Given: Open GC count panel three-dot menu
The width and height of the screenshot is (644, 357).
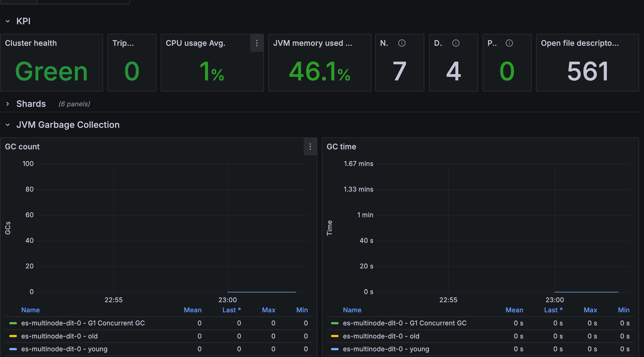Looking at the screenshot, I should tap(310, 147).
